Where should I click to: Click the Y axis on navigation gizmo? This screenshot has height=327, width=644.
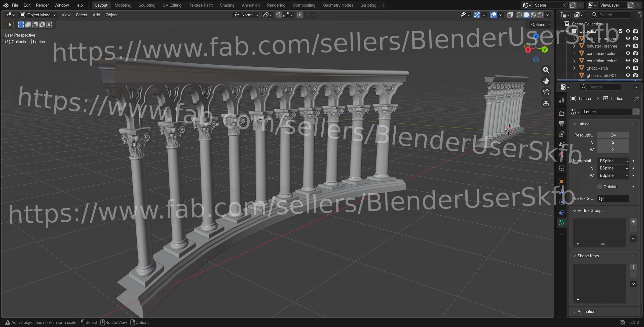coord(544,50)
